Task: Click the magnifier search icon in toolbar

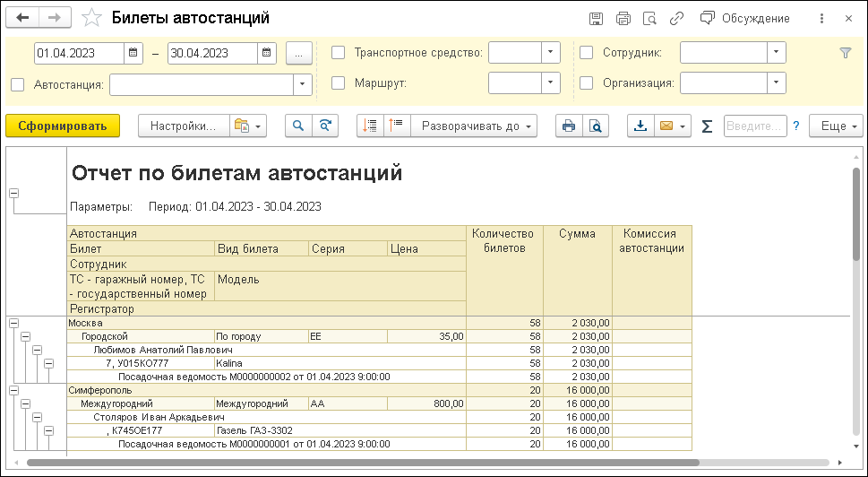Action: [x=300, y=126]
